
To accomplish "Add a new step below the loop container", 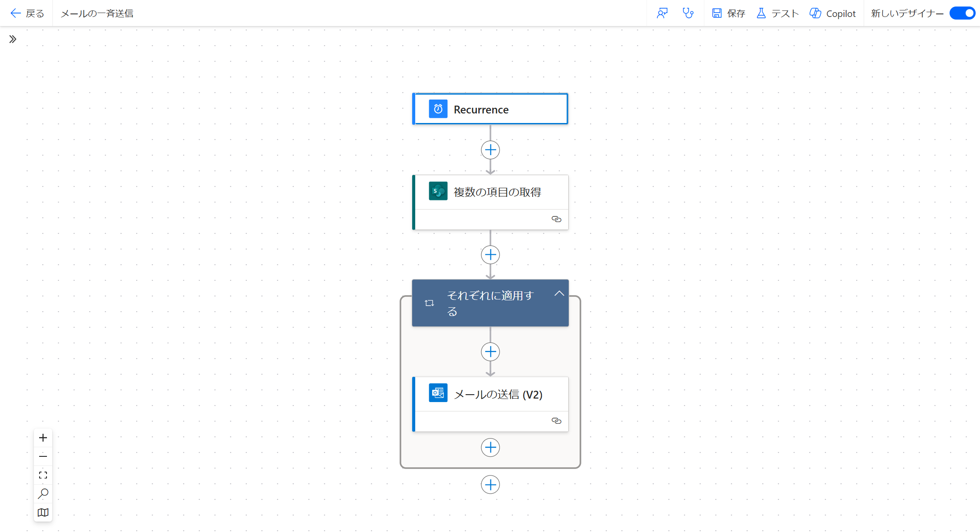I will pos(490,485).
